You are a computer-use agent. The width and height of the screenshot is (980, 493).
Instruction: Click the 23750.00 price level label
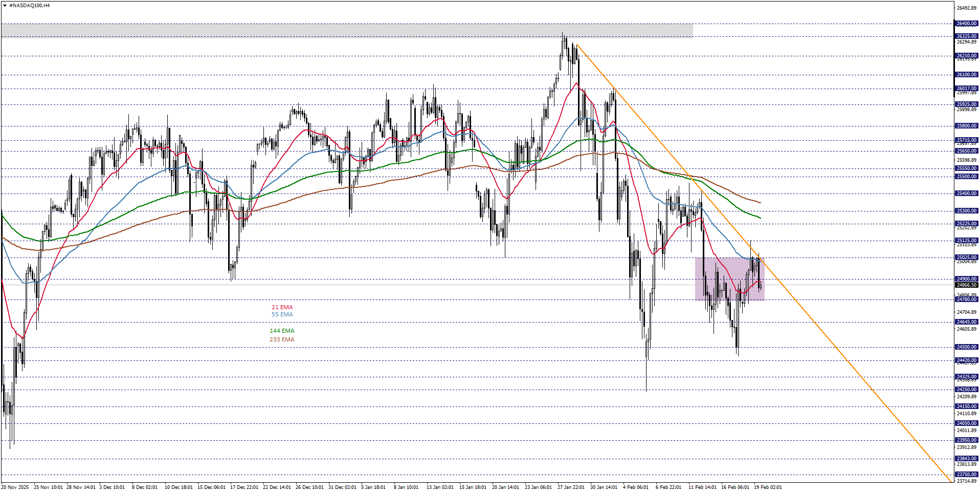967,474
